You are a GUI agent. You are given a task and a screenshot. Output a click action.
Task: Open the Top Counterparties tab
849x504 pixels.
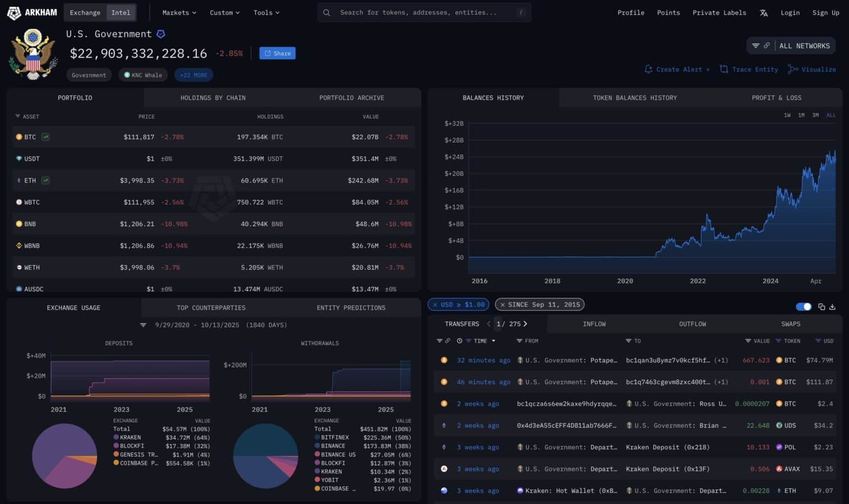coord(211,308)
